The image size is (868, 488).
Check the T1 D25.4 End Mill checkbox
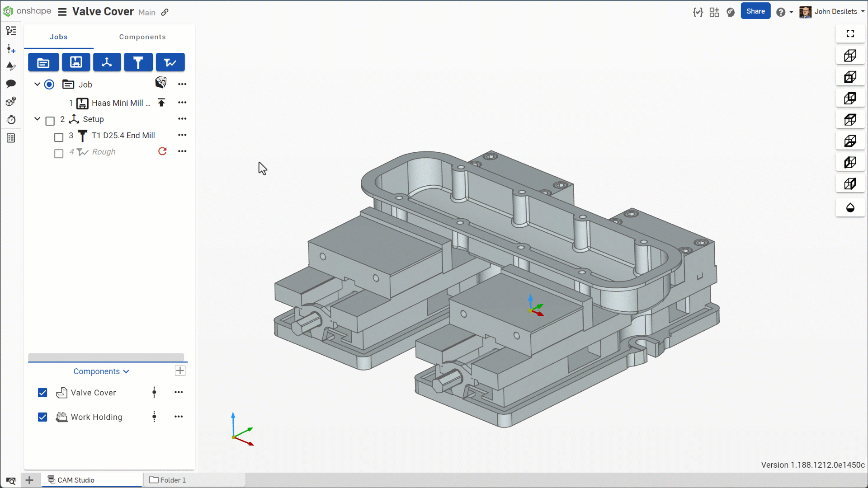click(59, 137)
